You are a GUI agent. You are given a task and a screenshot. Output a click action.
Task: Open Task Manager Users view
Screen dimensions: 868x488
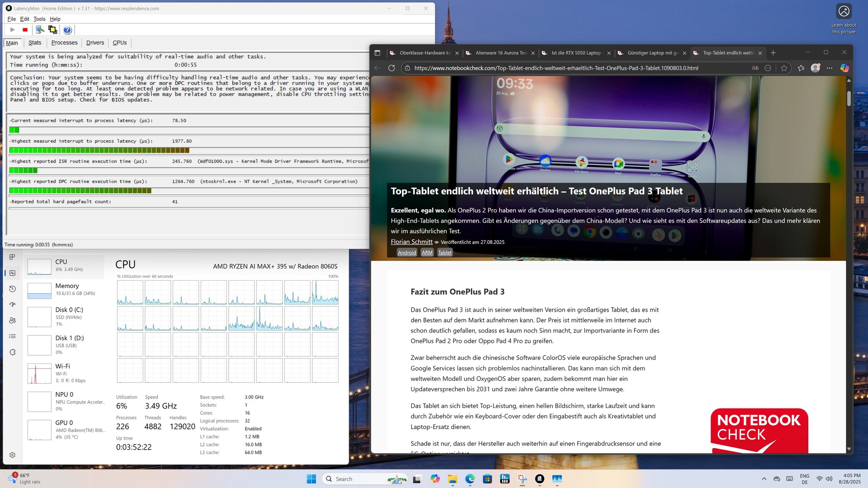coord(13,320)
